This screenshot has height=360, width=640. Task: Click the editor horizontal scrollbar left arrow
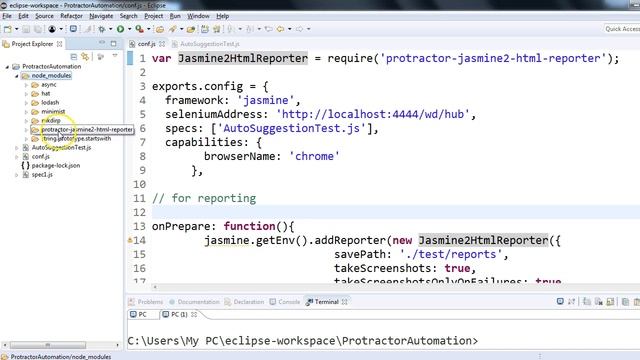(155, 287)
